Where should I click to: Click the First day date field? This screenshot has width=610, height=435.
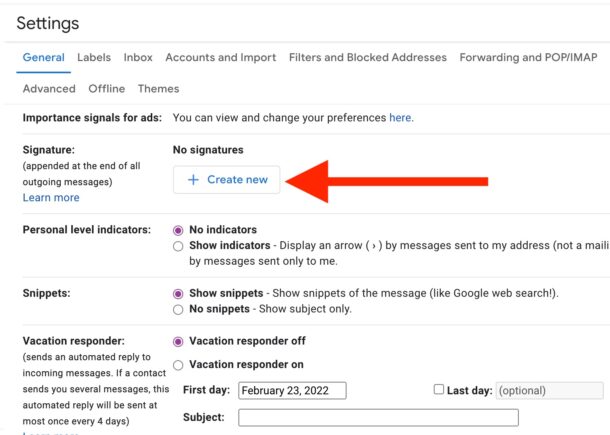[x=292, y=390]
